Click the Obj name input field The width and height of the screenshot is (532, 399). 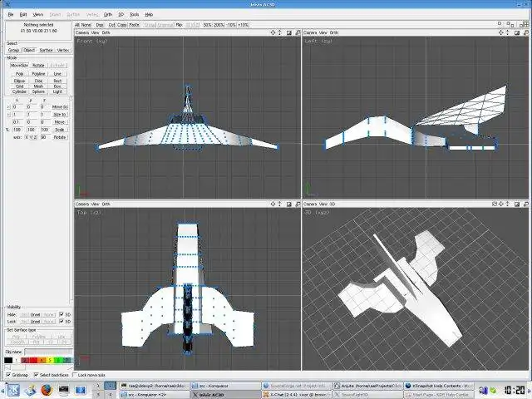48,352
